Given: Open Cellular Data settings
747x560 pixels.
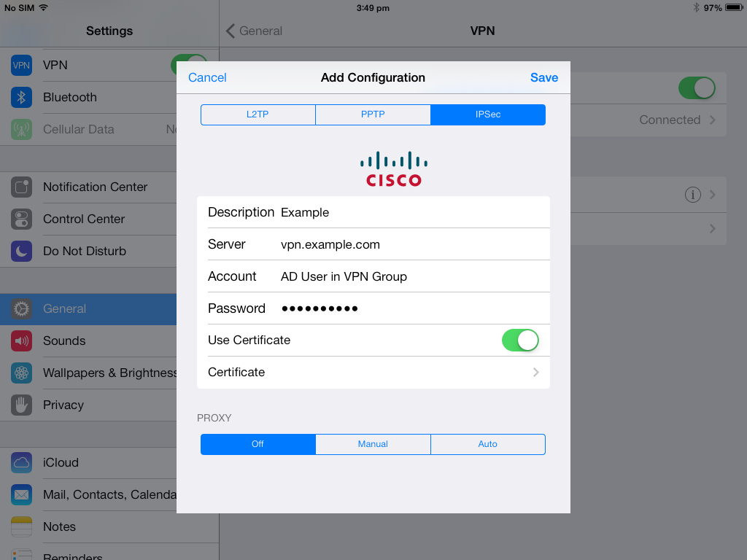Looking at the screenshot, I should point(88,129).
